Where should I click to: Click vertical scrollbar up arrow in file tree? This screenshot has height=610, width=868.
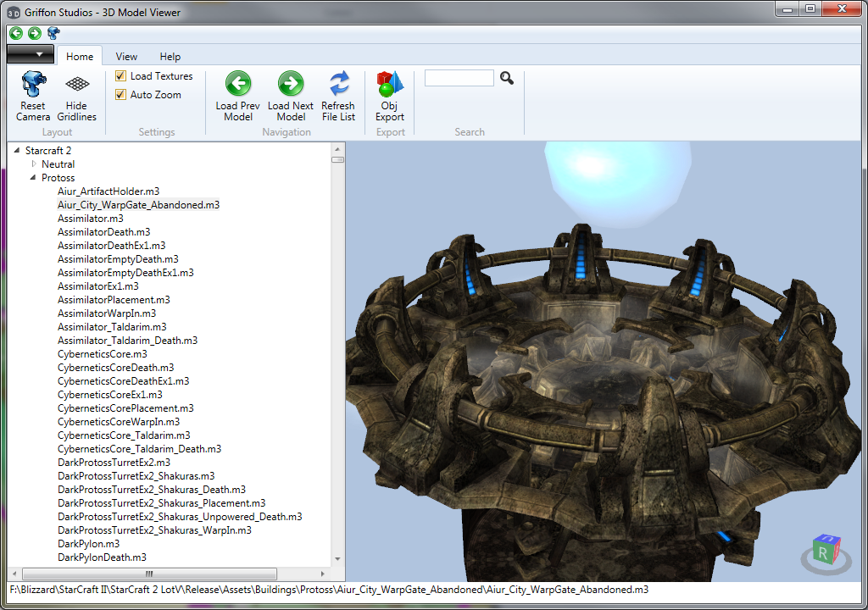coord(337,149)
